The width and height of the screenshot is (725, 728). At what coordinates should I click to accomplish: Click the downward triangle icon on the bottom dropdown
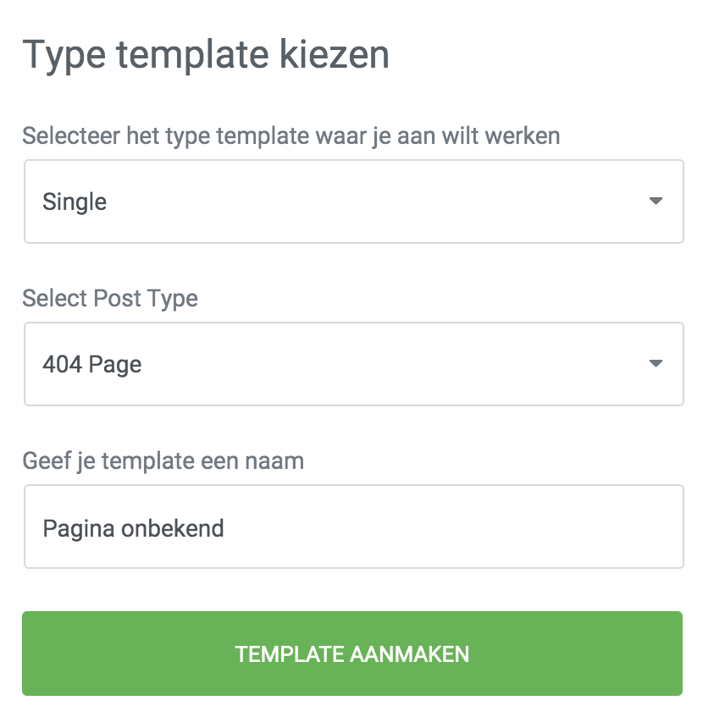click(x=655, y=364)
